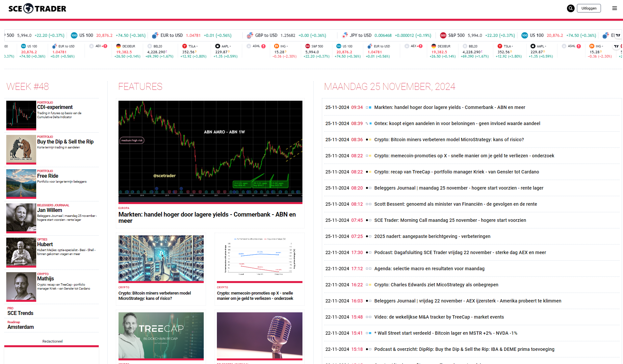623x364 pixels.
Task: Click the bull and bear thumbnail
Action: pos(21,149)
